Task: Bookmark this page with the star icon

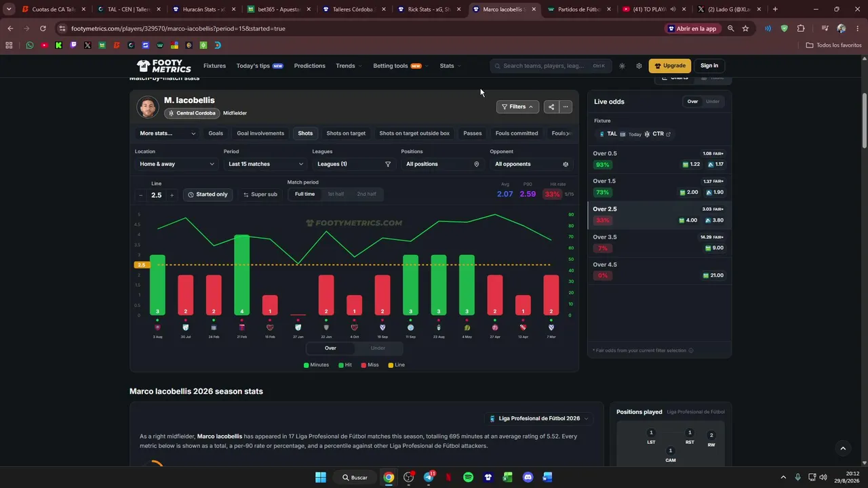Action: point(745,28)
